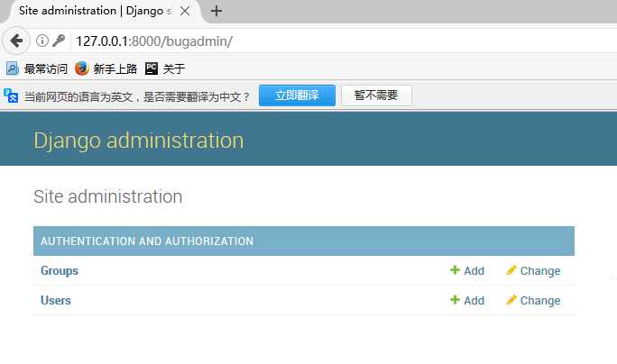Click Add link for Groups
This screenshot has width=617, height=364.
click(474, 271)
